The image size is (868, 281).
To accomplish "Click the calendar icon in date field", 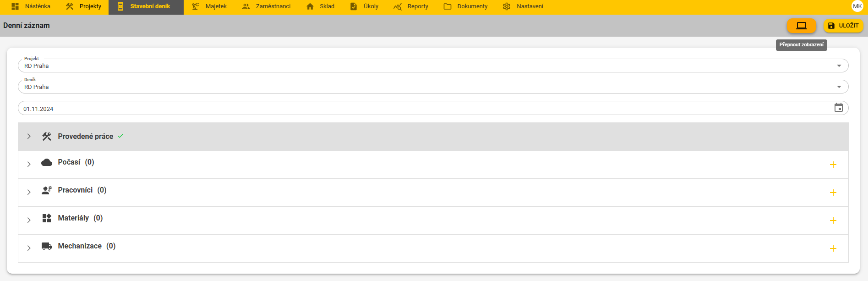I will click(x=838, y=108).
